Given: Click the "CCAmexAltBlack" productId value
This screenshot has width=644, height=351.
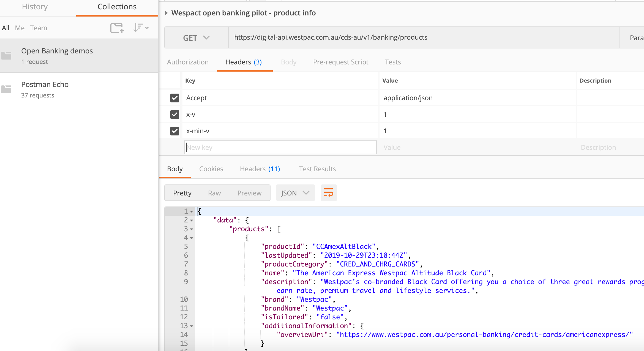Looking at the screenshot, I should 344,247.
